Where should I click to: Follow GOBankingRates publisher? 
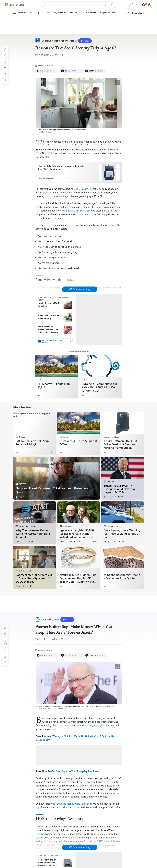click(x=67, y=619)
